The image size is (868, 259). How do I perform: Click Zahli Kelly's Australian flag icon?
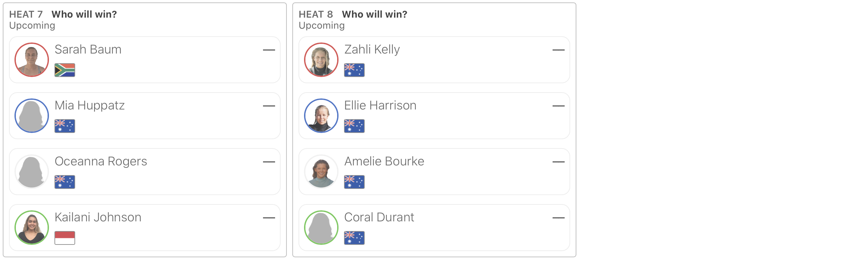354,70
